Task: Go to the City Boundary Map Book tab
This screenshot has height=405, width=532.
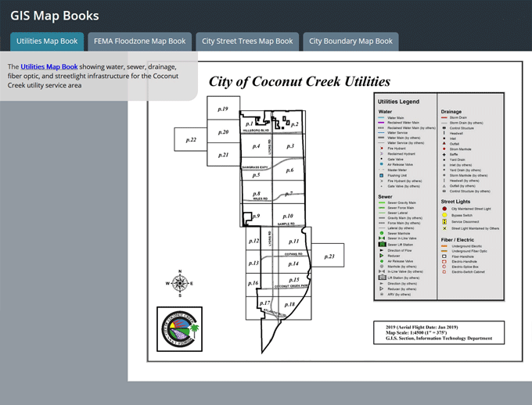Action: 350,41
